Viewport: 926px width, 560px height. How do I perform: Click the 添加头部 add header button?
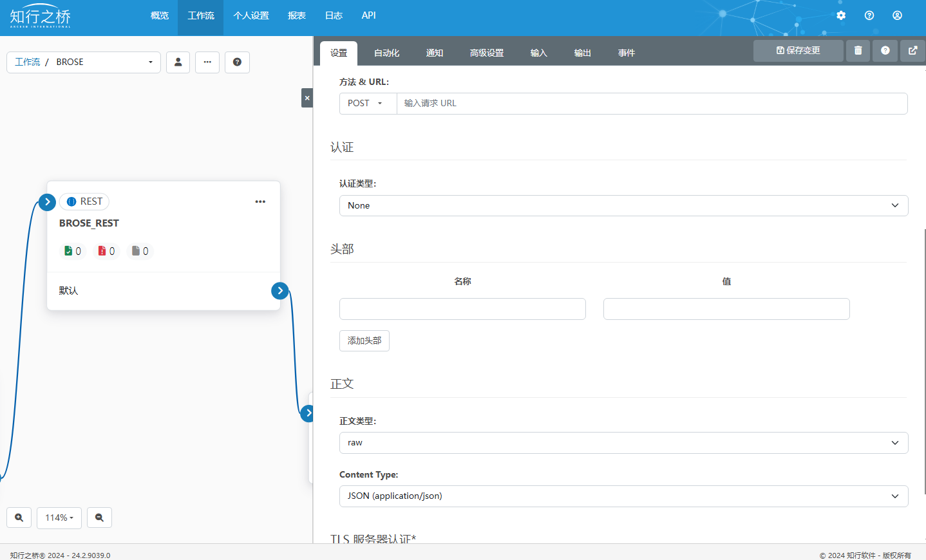[x=364, y=341]
